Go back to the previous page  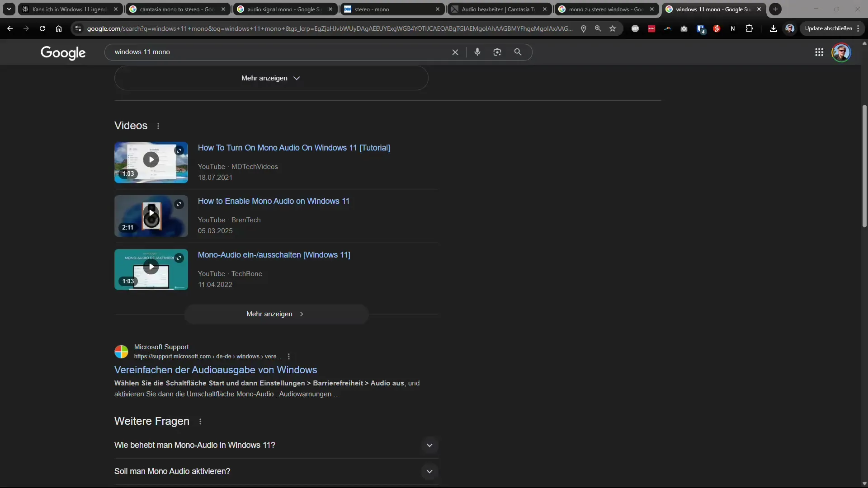click(x=10, y=28)
